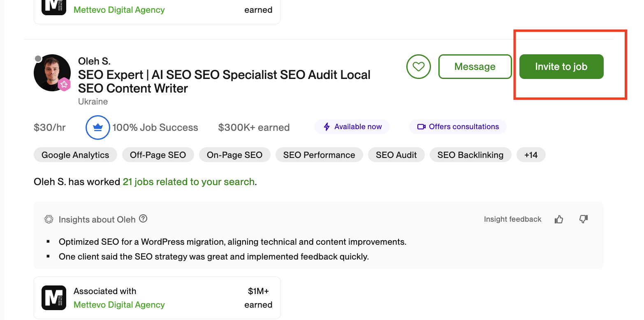Select the SEO Audit skill tag
Screen dimensions: 644x320
pyautogui.click(x=396, y=155)
